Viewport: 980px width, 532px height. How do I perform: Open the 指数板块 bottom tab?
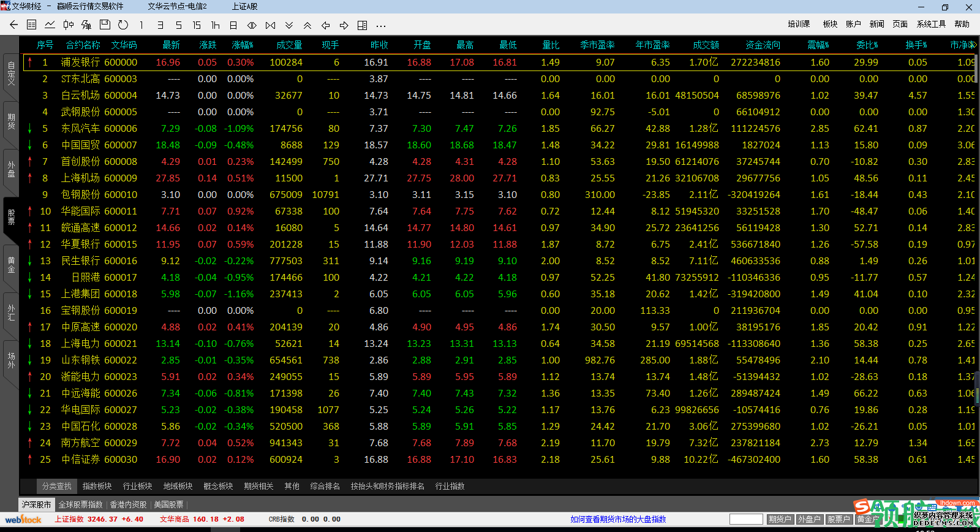pos(97,486)
